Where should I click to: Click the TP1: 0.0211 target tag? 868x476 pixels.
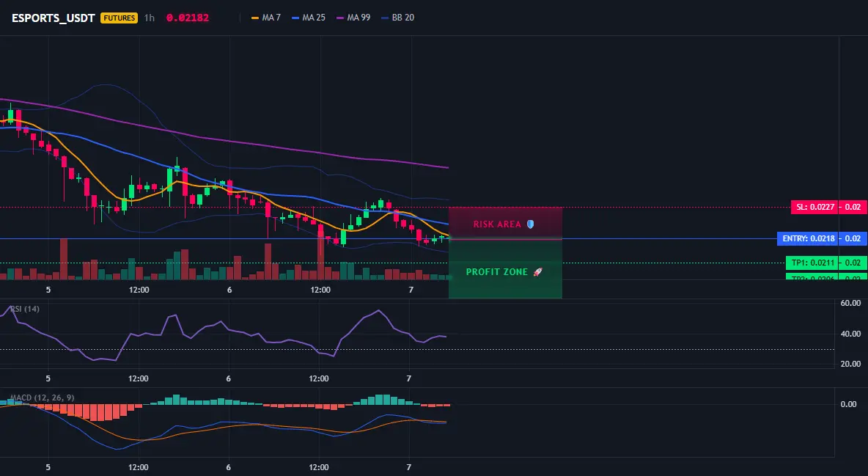(812, 263)
